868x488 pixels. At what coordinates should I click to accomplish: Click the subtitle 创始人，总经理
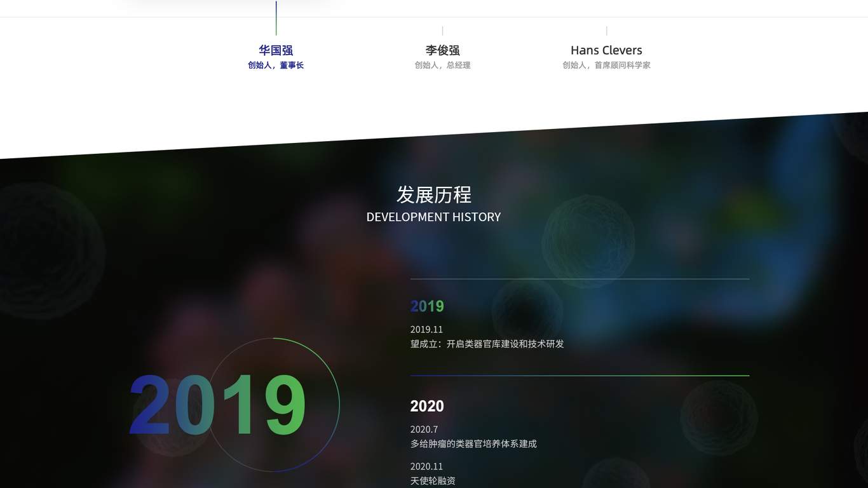point(443,65)
